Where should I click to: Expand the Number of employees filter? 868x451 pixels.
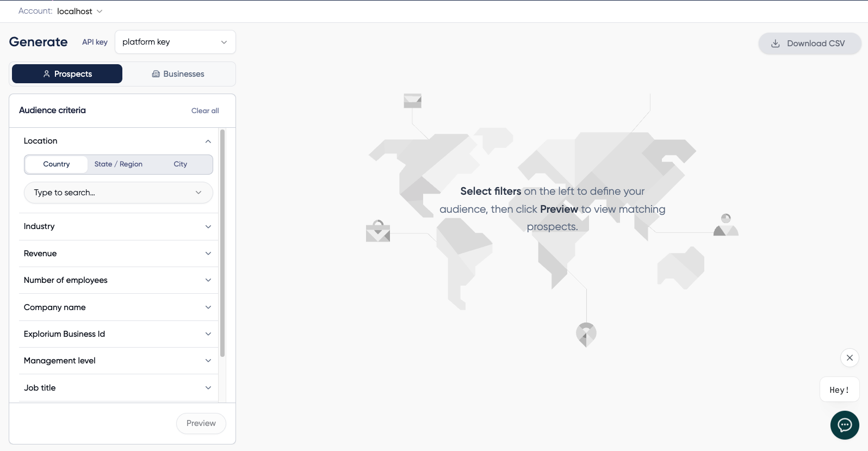coord(117,280)
